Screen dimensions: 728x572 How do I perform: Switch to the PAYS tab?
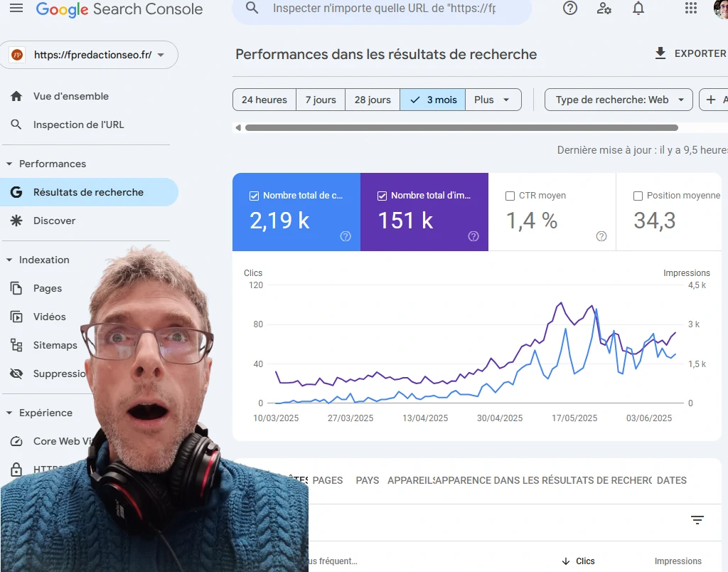pyautogui.click(x=368, y=480)
